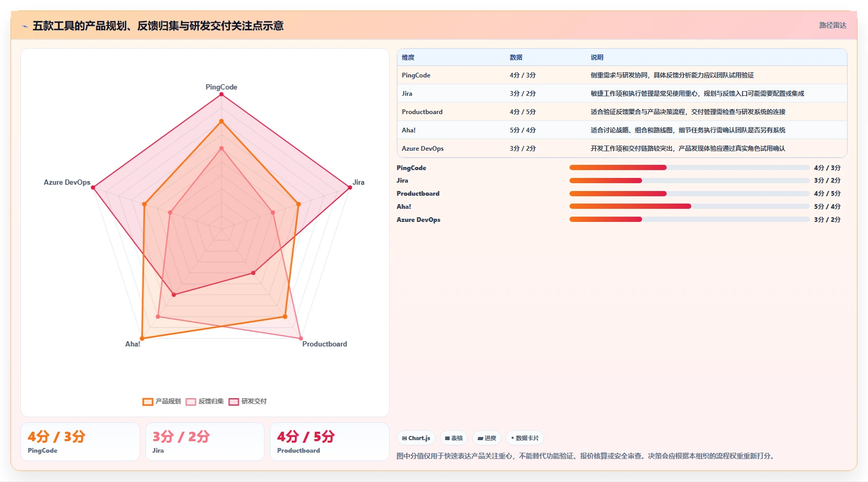Select the PingCode row in the table
The width and height of the screenshot is (868, 482).
coord(622,75)
